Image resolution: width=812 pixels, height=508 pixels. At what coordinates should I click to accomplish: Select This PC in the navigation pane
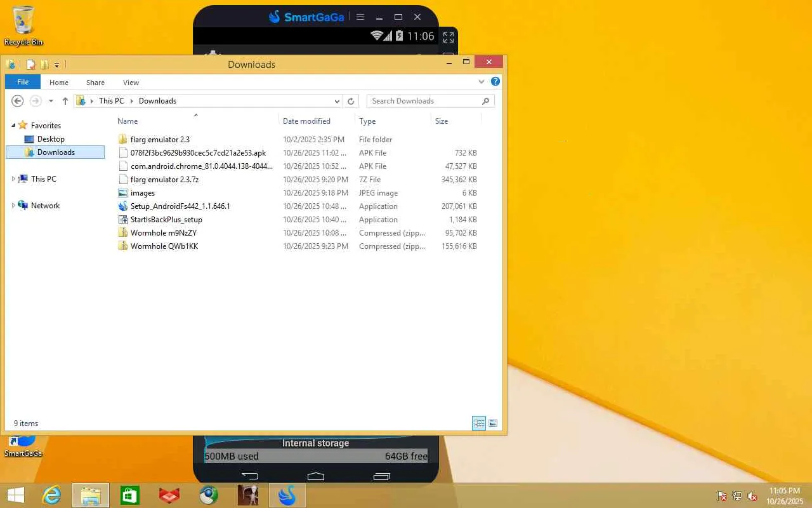click(x=43, y=179)
